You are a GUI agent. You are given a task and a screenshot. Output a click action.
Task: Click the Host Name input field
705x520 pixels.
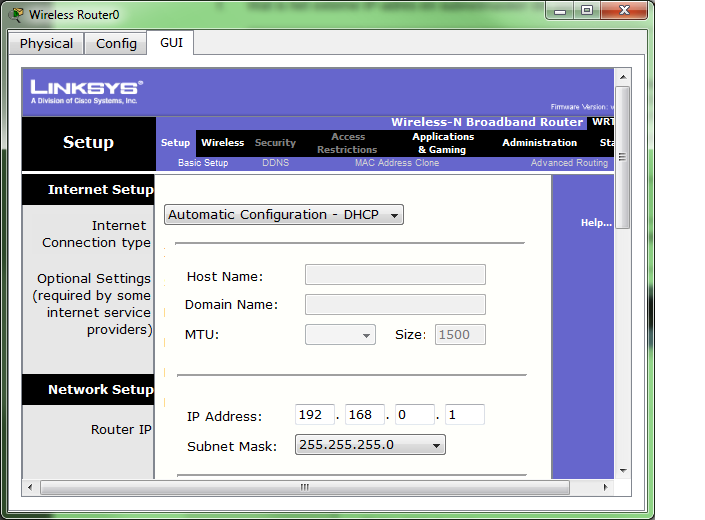coord(395,275)
